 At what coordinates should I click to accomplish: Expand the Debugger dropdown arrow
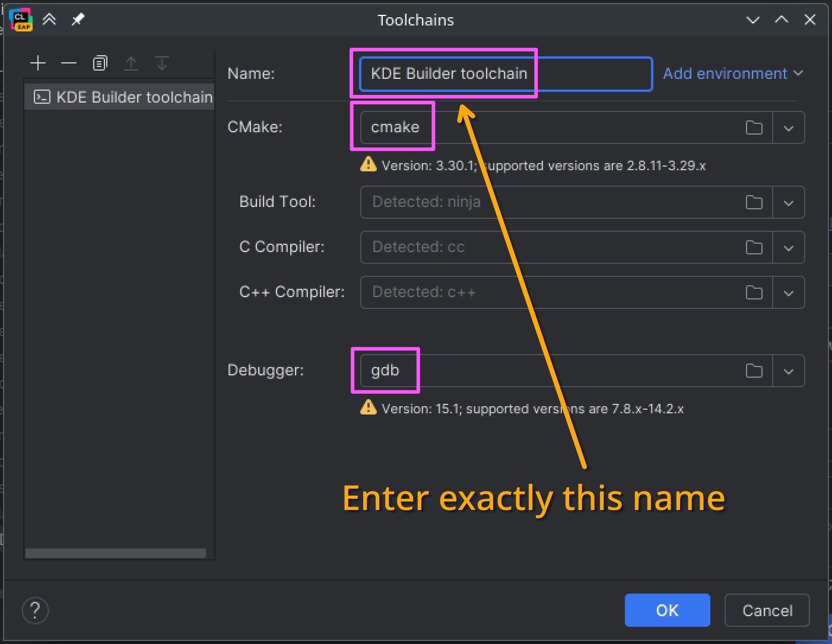789,371
